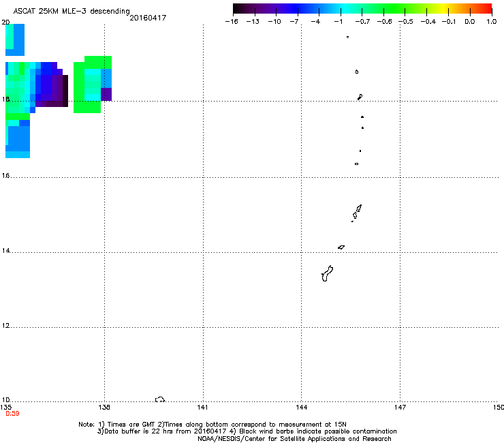
Task: Select the -0.4 colorbar tick label
Action: point(428,22)
